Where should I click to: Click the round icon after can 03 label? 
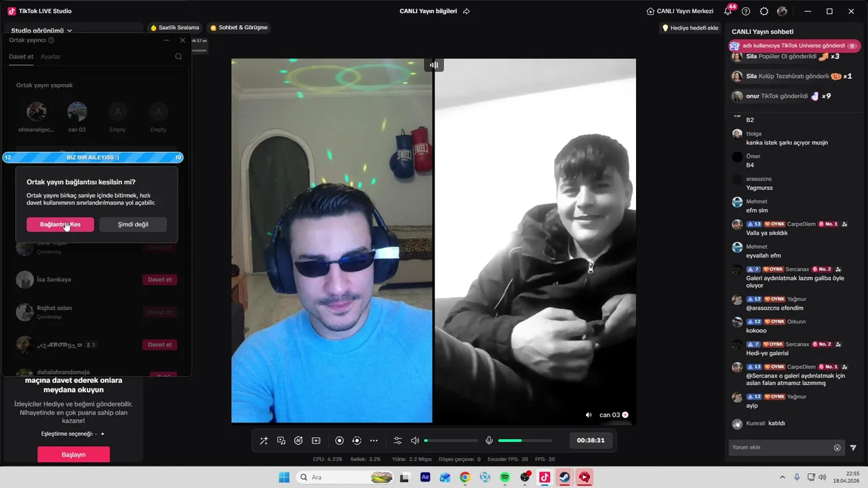pyautogui.click(x=625, y=415)
